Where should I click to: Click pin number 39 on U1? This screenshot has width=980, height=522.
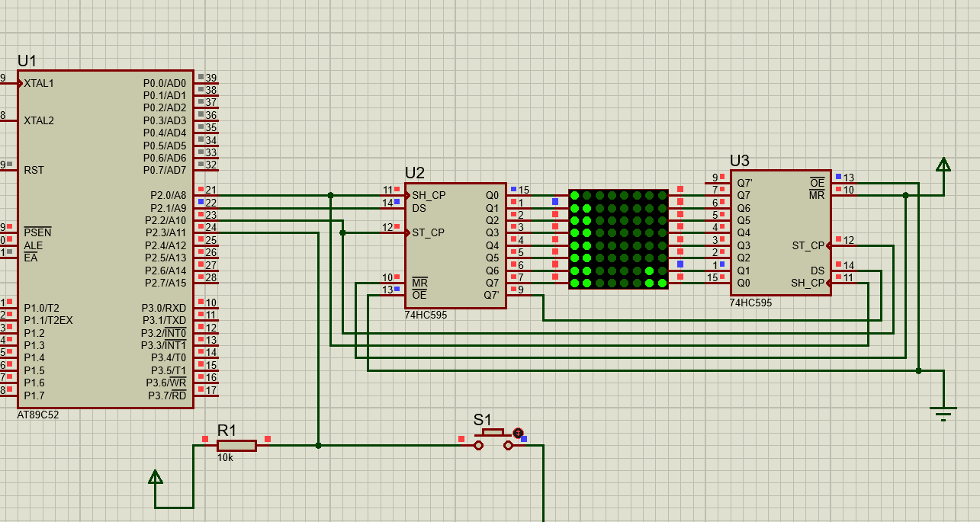(x=211, y=78)
